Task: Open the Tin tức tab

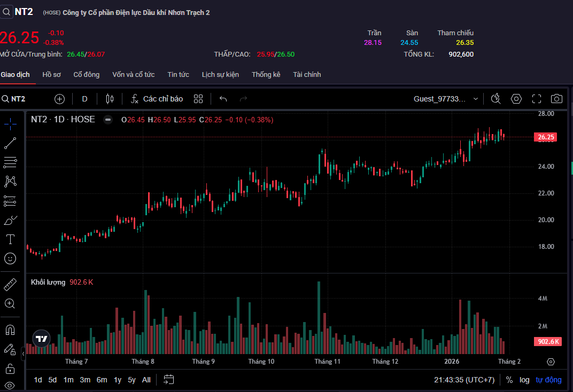Action: (178, 75)
